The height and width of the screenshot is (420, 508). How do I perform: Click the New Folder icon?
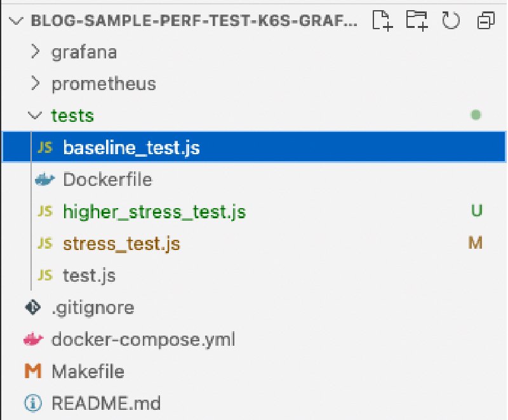tap(417, 21)
